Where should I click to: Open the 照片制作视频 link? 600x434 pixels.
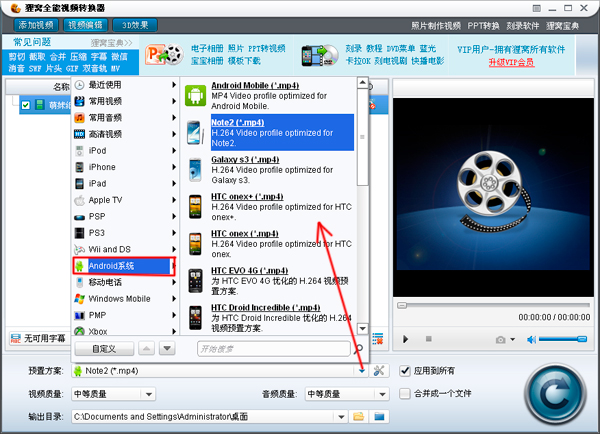[436, 26]
